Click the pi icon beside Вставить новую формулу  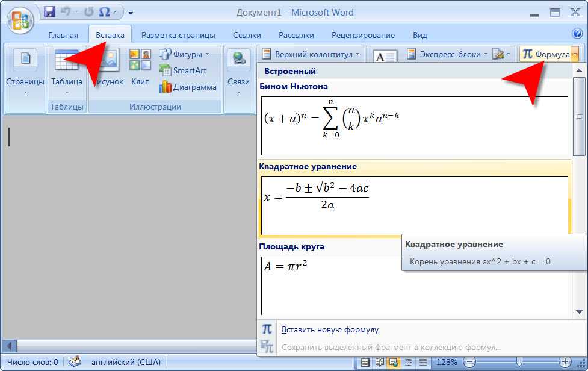point(267,329)
